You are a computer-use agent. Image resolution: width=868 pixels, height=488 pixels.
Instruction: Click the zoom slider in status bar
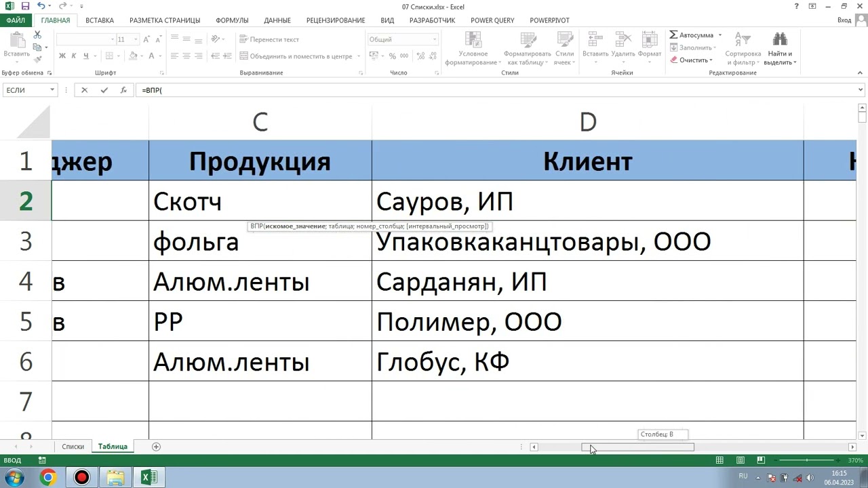(x=806, y=460)
